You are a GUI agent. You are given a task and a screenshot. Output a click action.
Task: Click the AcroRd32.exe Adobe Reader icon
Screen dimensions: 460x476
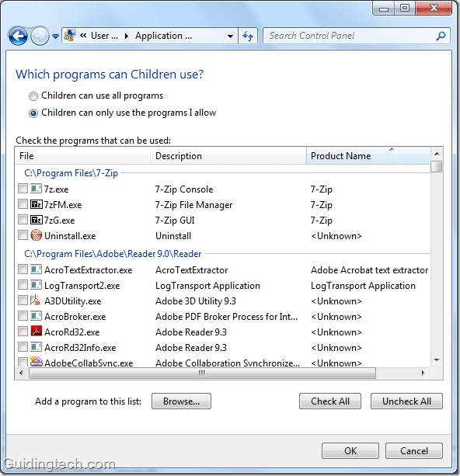click(x=36, y=332)
